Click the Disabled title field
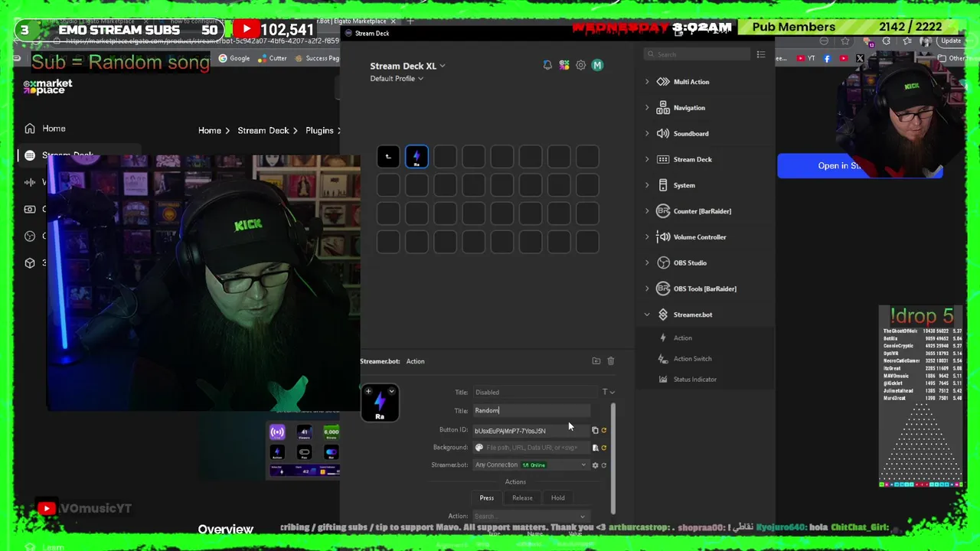 [x=536, y=393]
